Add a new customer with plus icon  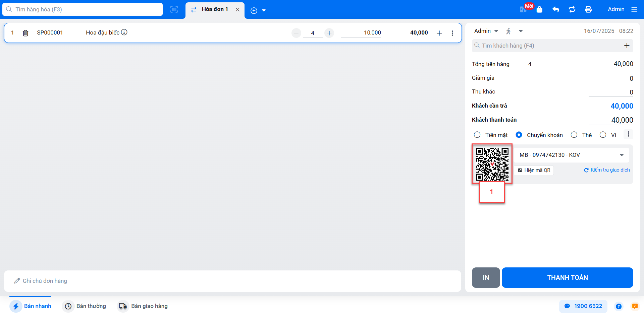click(627, 46)
